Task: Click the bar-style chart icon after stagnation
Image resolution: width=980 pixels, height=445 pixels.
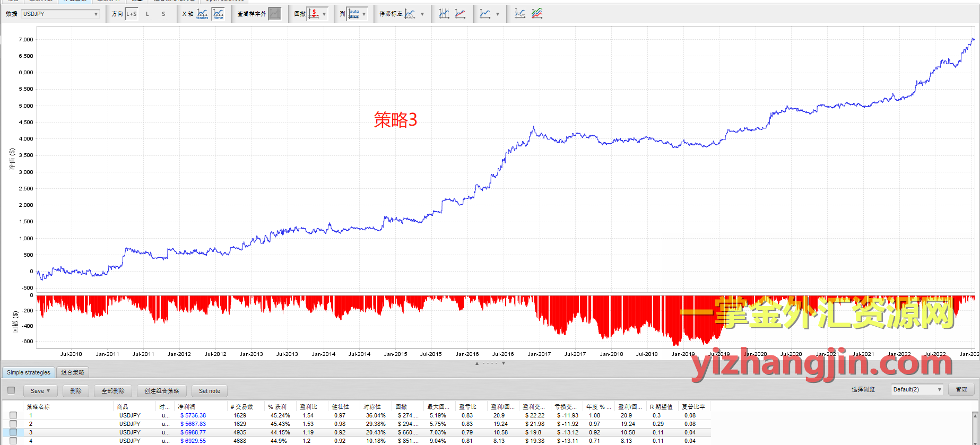Action: [444, 14]
